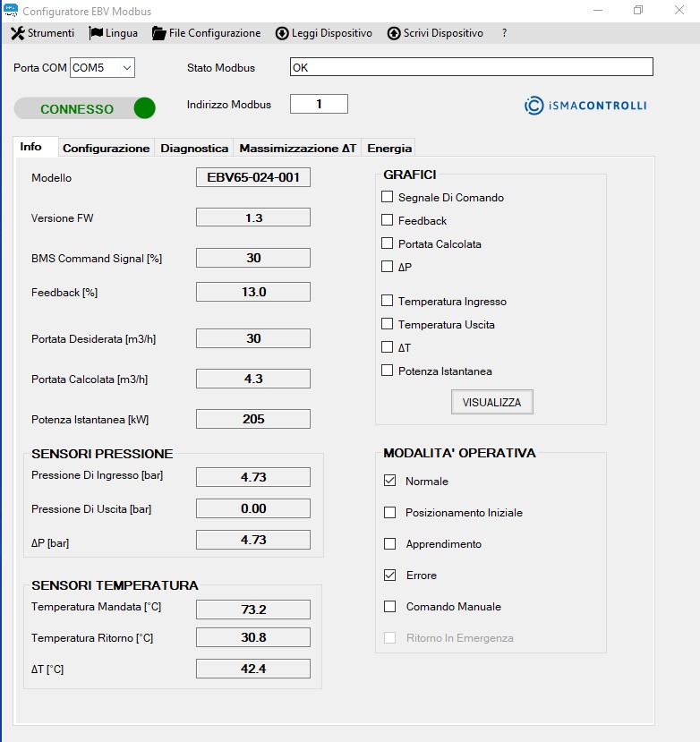Open File Configurazione folder icon
This screenshot has width=700, height=742.
[159, 33]
